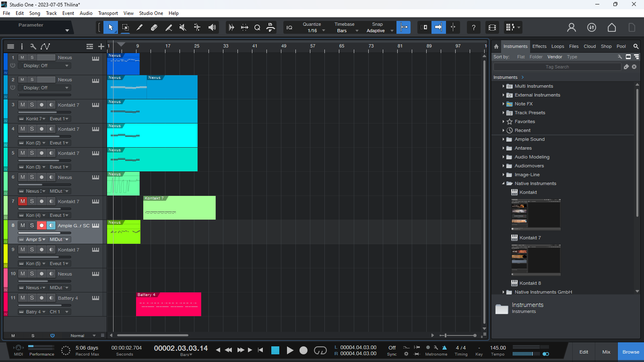Sort instruments by Folder

tap(536, 57)
